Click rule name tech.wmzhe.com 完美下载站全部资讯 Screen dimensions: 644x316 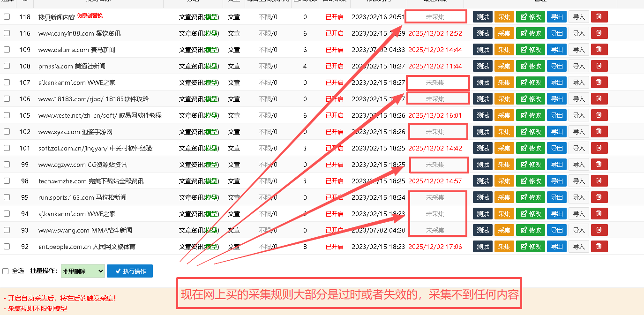91,181
